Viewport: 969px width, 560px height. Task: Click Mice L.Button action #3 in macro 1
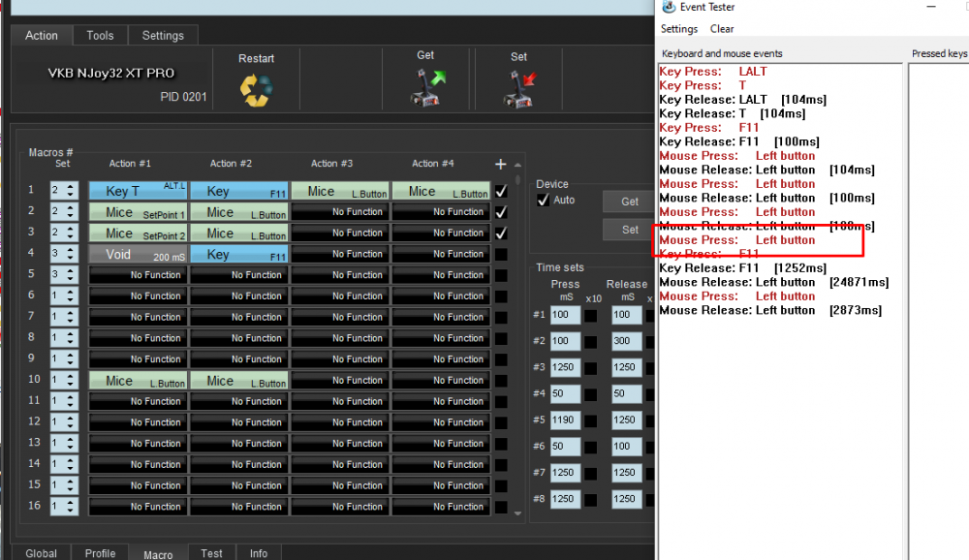(x=340, y=190)
